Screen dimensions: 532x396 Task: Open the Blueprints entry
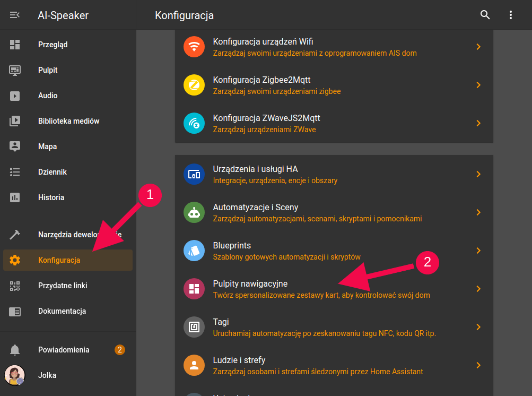(334, 251)
